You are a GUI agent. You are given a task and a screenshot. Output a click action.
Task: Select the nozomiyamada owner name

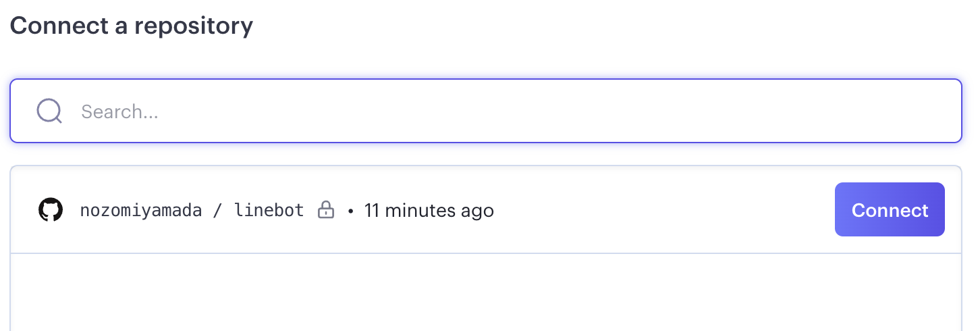tap(141, 210)
